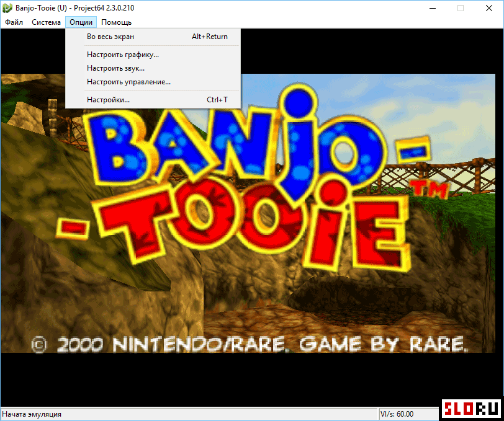504x421 pixels.
Task: Click the Начата эмуляция status text
Action: [32, 414]
